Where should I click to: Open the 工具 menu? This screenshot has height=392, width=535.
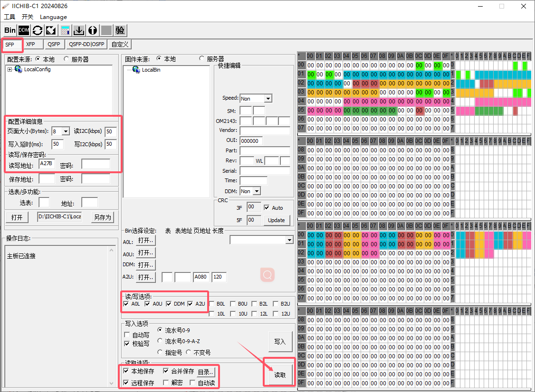[x=10, y=17]
